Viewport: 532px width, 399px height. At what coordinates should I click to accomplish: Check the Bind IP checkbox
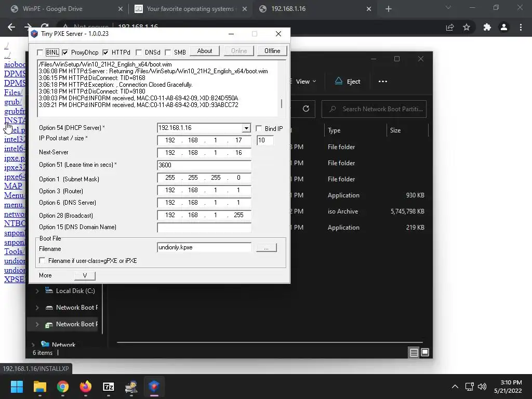click(x=259, y=128)
